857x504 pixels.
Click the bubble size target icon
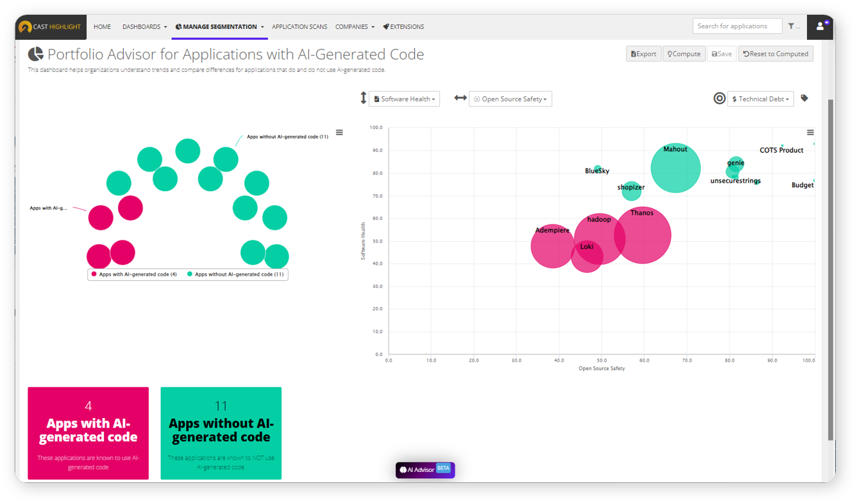tap(720, 99)
